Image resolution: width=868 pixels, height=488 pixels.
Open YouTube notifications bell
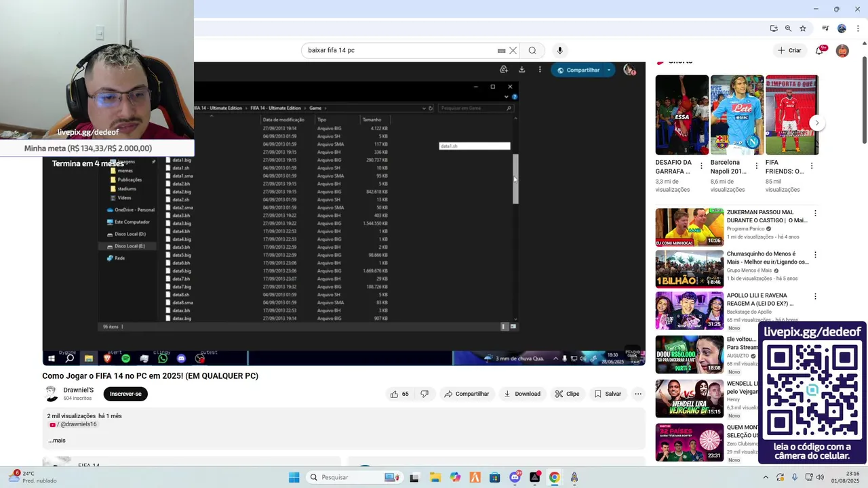pos(819,50)
